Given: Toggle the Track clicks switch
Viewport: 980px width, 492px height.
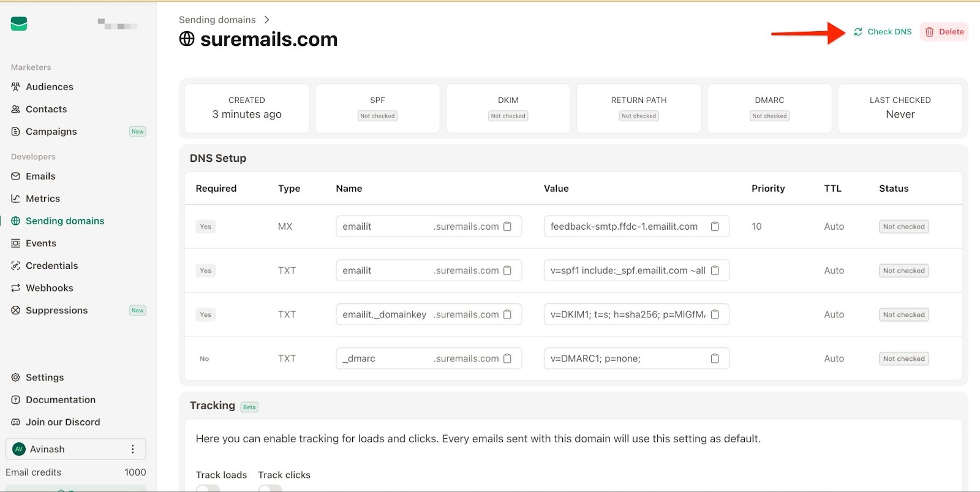Looking at the screenshot, I should click(270, 489).
